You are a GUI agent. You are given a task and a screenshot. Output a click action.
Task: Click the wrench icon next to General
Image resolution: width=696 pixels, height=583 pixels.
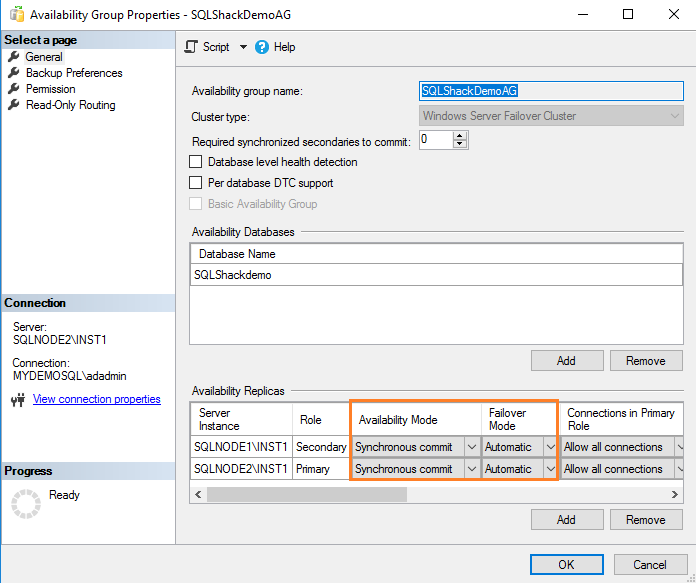(x=14, y=57)
